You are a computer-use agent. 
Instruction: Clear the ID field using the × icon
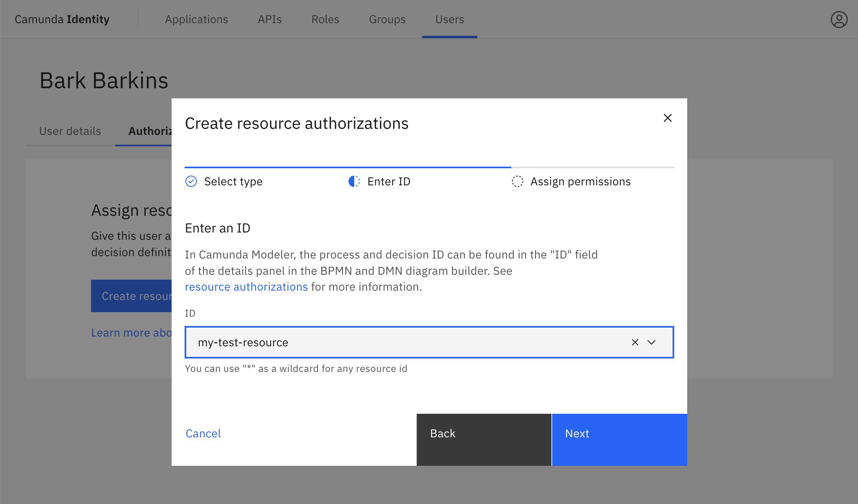coord(634,342)
